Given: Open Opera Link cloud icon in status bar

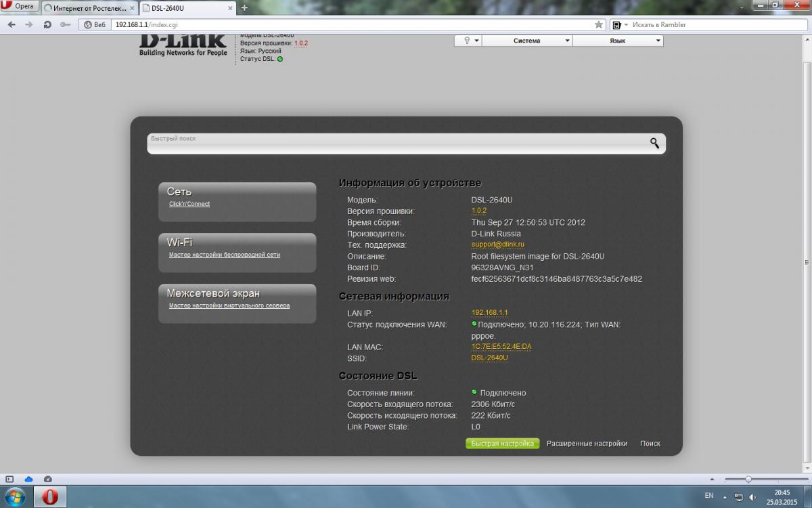Looking at the screenshot, I should 28,479.
